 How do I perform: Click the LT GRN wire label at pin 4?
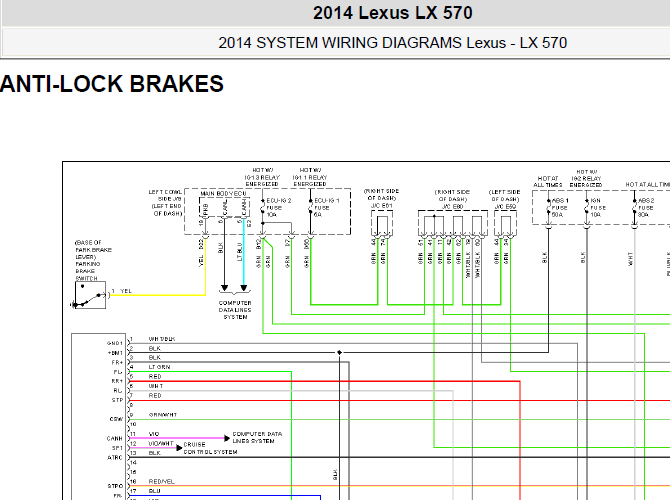159,367
